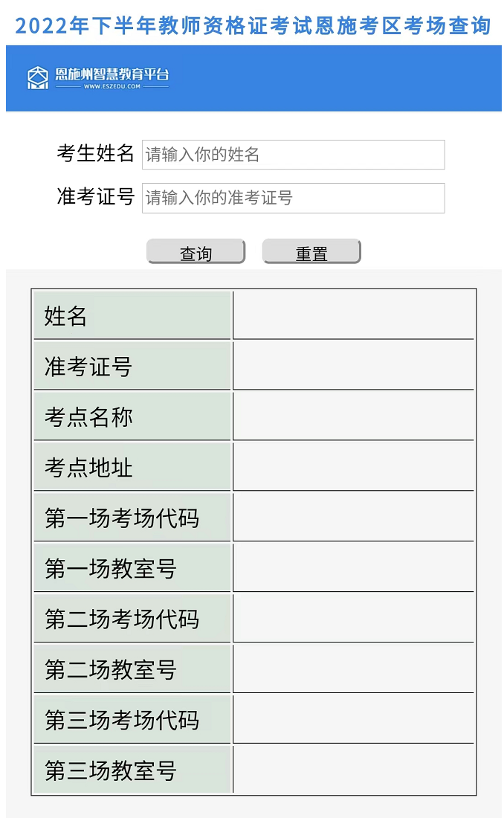Click the Enshi education platform logo icon
The width and height of the screenshot is (504, 818).
click(37, 77)
